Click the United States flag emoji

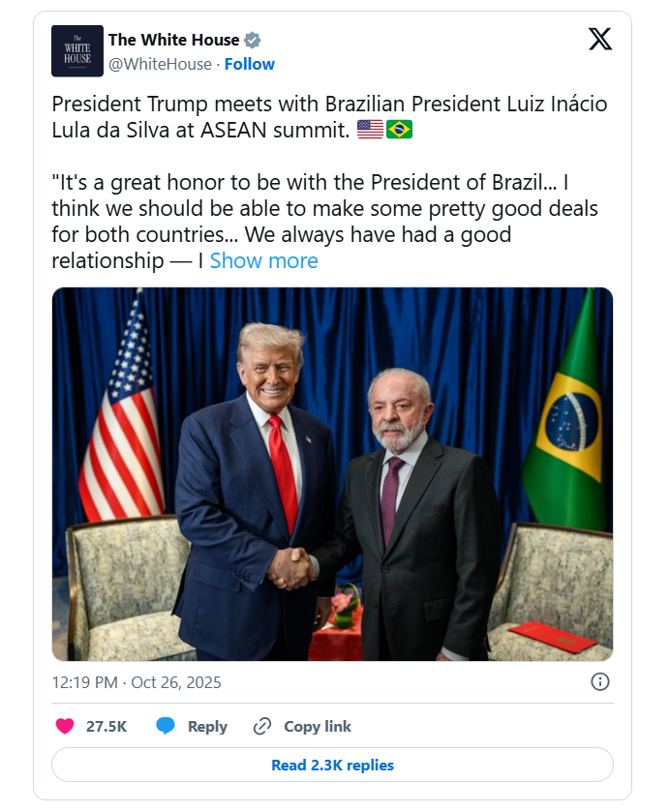[370, 130]
